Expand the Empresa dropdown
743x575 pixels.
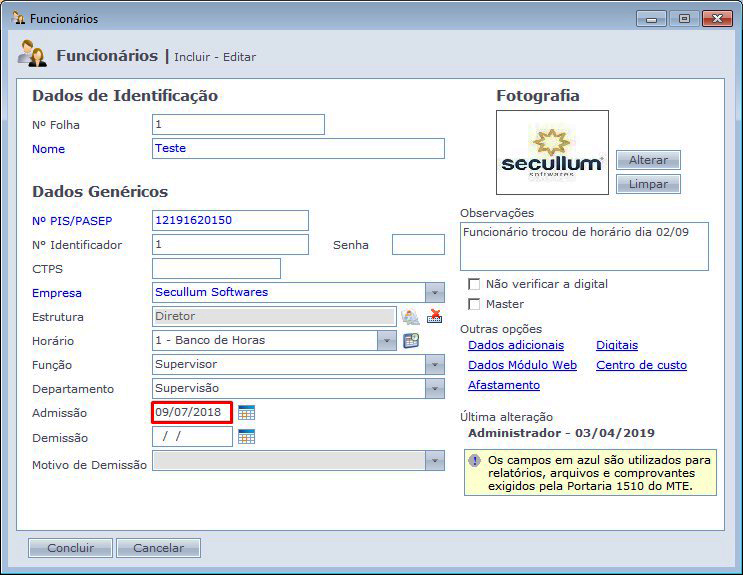point(434,293)
